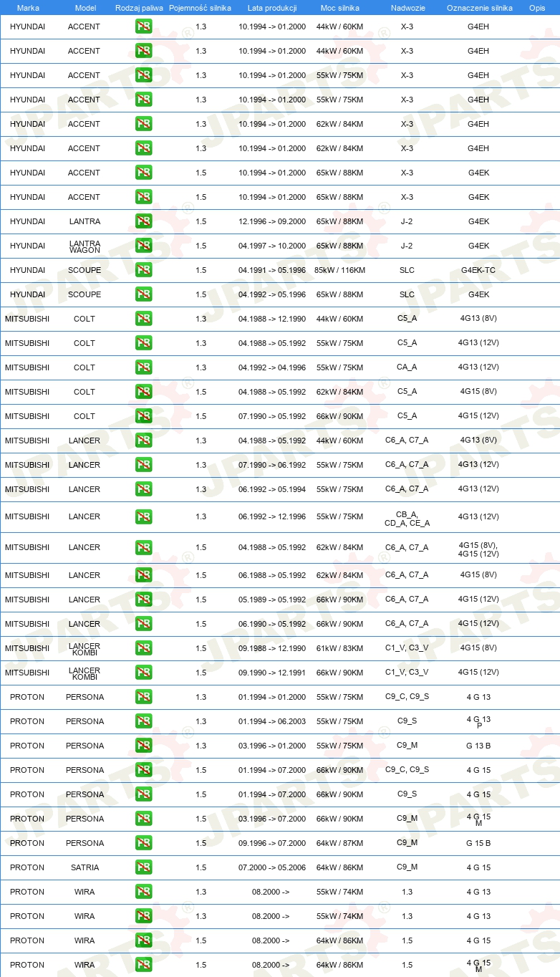
Task: Click the fuel icon in the PROTON SATRIA row
Action: [143, 867]
